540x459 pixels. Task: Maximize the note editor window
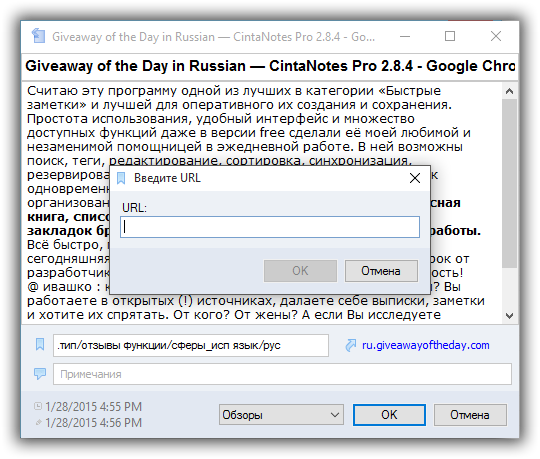click(450, 36)
